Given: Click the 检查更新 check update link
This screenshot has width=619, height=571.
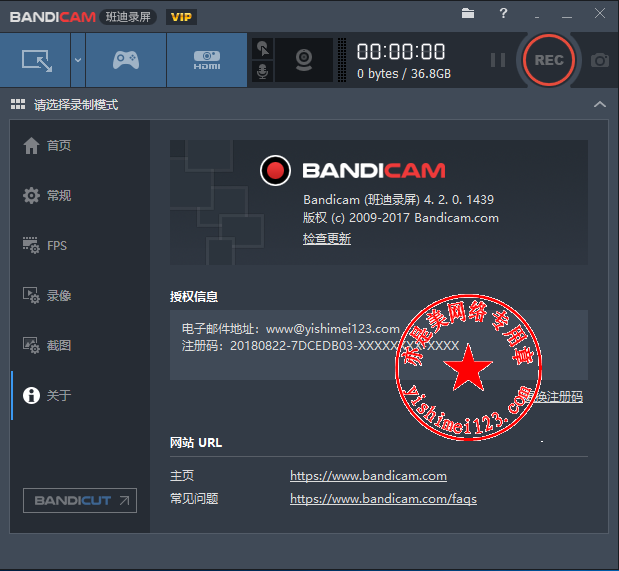Looking at the screenshot, I should click(327, 239).
